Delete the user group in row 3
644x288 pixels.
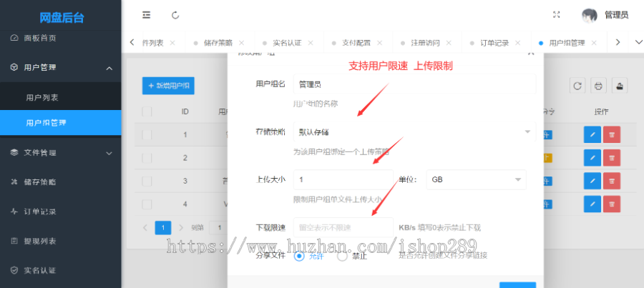pos(612,181)
